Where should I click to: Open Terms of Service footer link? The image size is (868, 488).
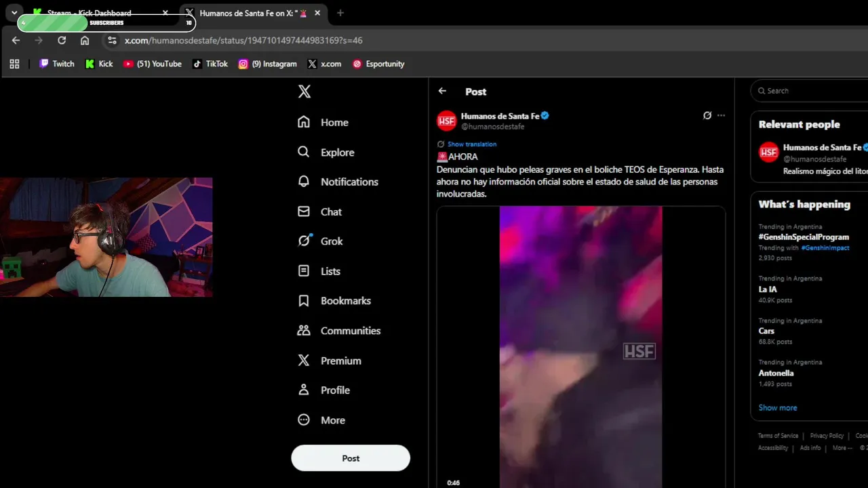[x=778, y=436]
